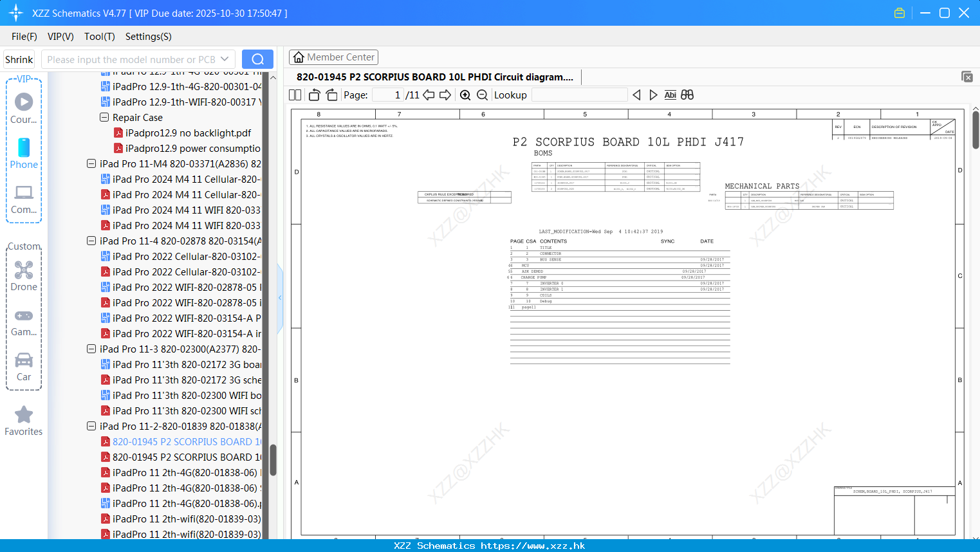This screenshot has height=552, width=980.
Task: Click the binoculars search icon
Action: [x=687, y=95]
